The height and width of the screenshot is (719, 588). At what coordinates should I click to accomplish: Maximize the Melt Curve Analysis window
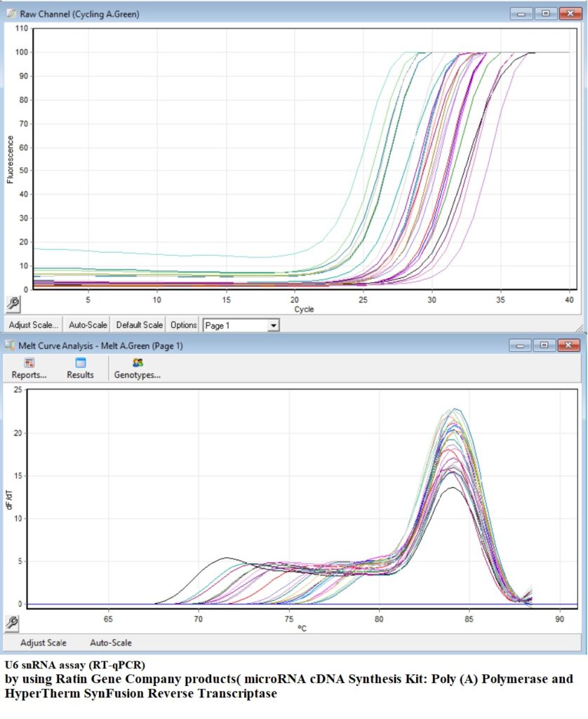[x=544, y=345]
